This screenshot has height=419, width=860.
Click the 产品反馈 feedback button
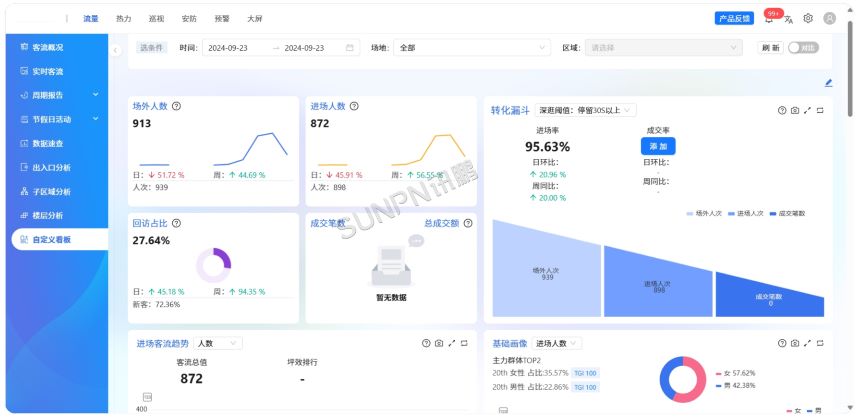tap(735, 18)
